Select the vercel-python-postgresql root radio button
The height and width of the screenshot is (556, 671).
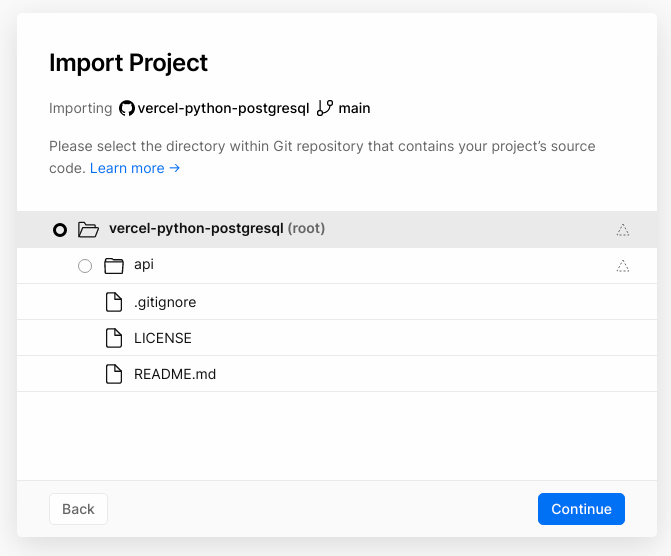(60, 230)
